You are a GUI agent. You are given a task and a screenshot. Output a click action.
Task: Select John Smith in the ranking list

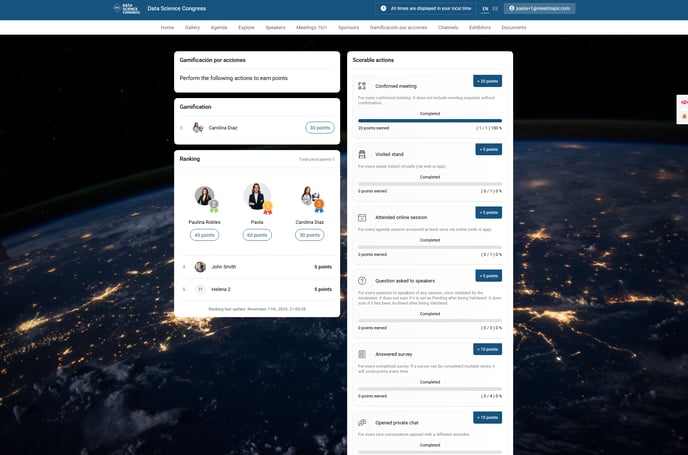tap(223, 267)
